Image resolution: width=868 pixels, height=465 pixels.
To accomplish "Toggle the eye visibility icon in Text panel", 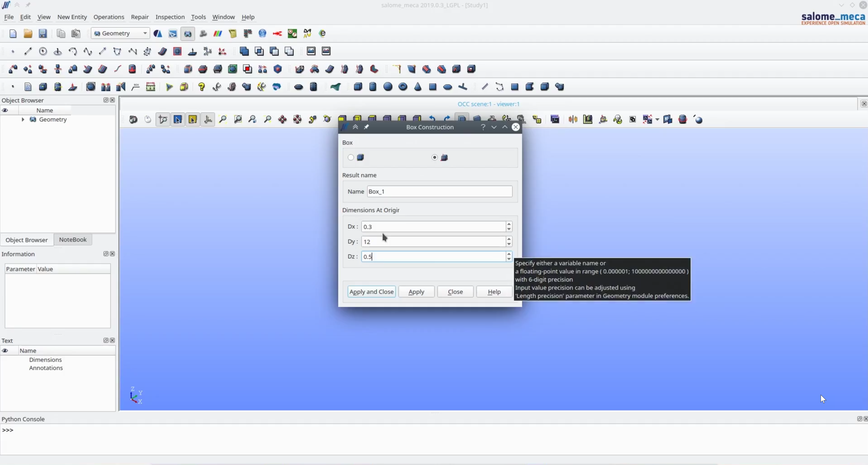I will 5,351.
